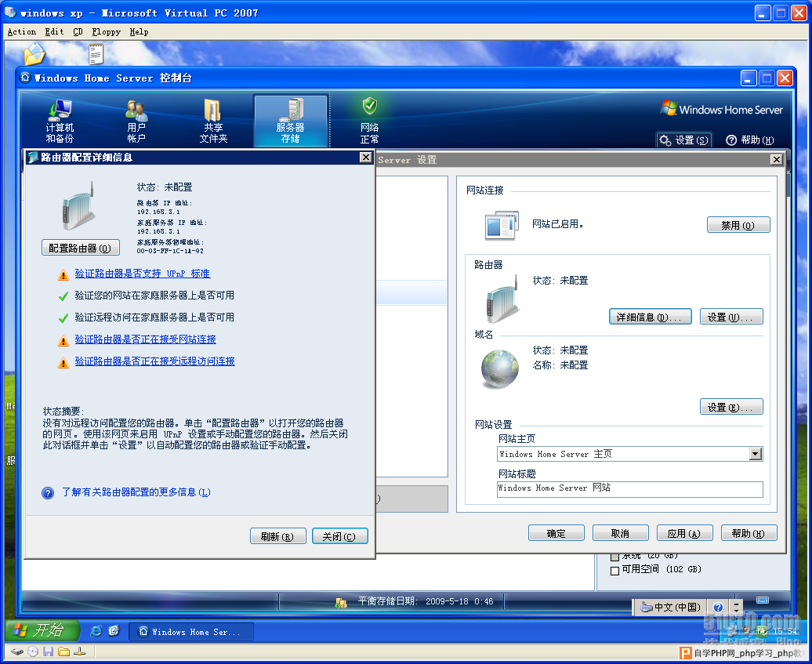Viewport: 812px width, 664px height.
Task: Click the Virtual PC hard disk status icon
Action: pyautogui.click(x=17, y=651)
